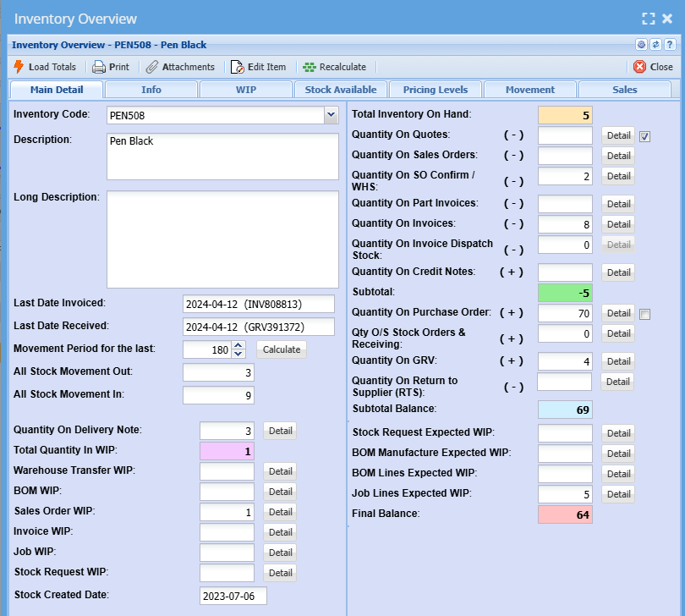The image size is (685, 616).
Task: Uncheck the Quantity On Quotes checkbox
Action: [645, 136]
